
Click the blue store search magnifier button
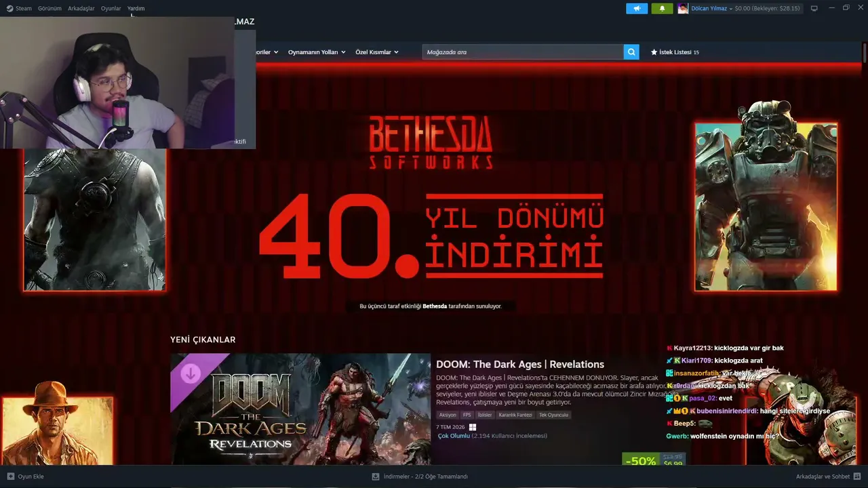click(x=631, y=52)
